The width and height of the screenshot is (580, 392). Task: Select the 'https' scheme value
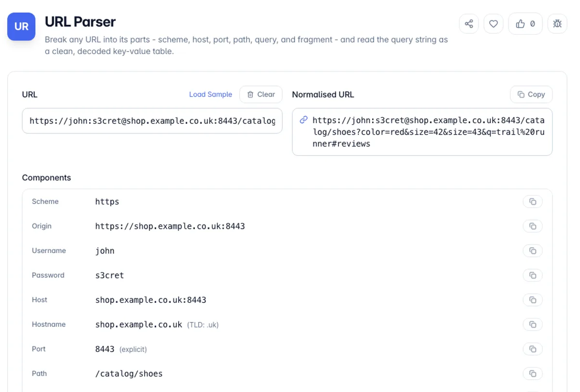coord(107,202)
